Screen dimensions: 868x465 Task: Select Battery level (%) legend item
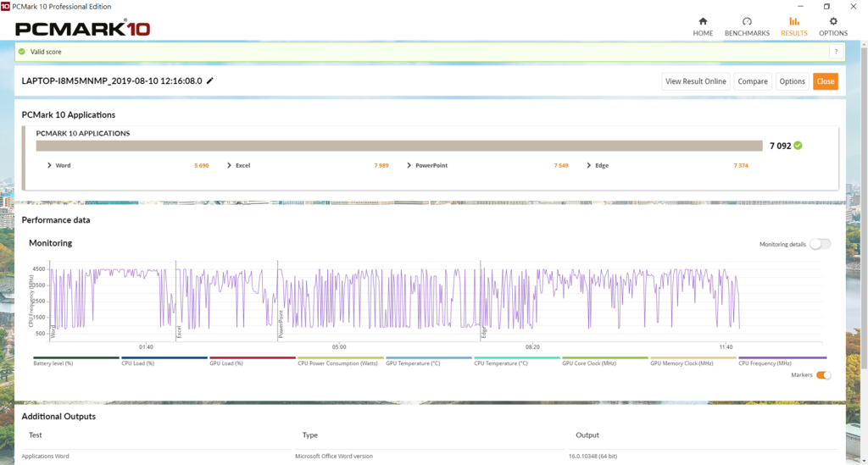(75, 361)
